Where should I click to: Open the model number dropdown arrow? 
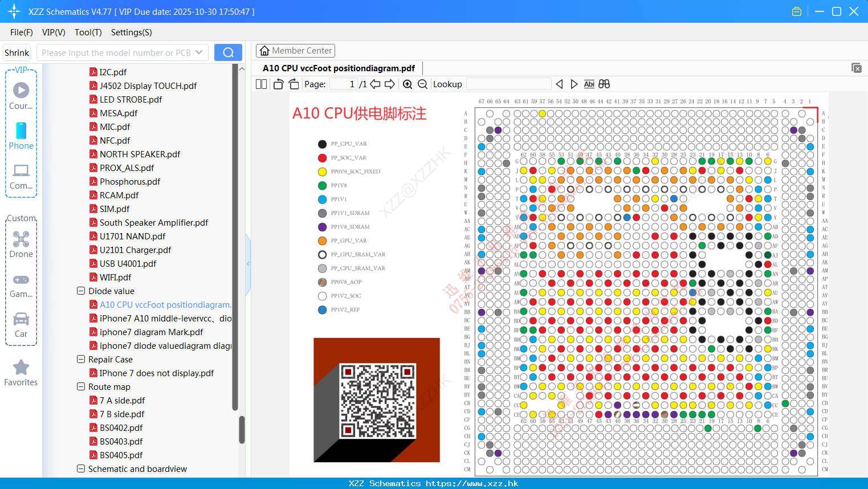coord(199,52)
